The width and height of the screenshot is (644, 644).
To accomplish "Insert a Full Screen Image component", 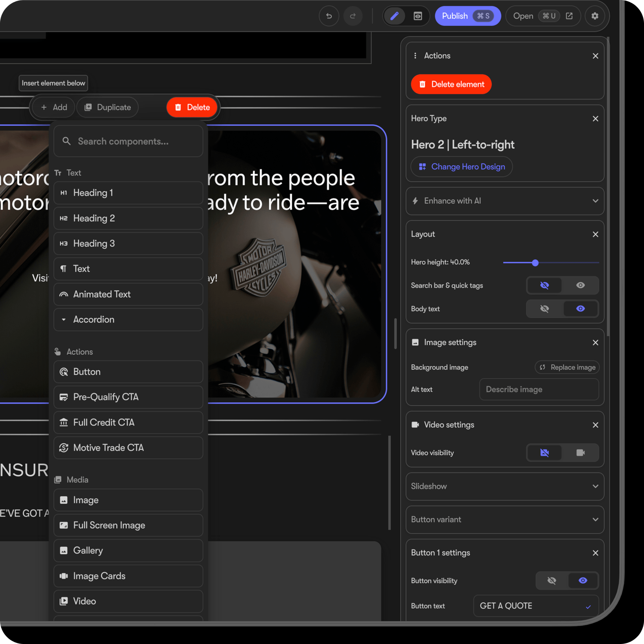I will point(128,525).
